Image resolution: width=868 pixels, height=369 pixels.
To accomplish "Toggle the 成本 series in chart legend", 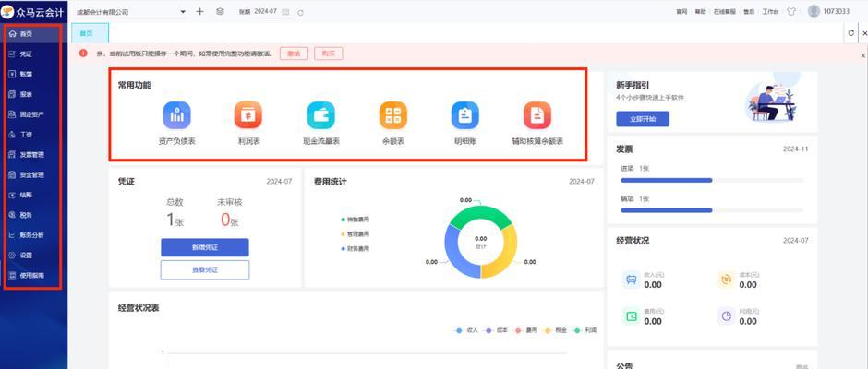I will tap(496, 330).
